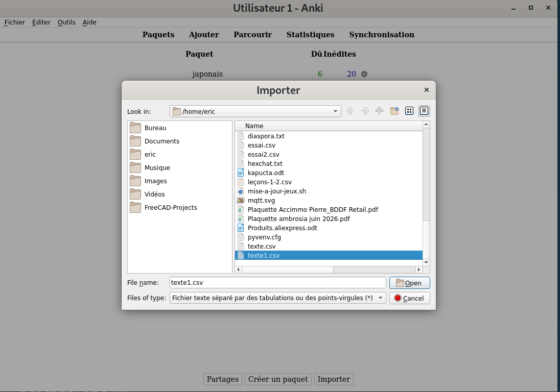
Task: Create a new folder icon
Action: point(394,111)
